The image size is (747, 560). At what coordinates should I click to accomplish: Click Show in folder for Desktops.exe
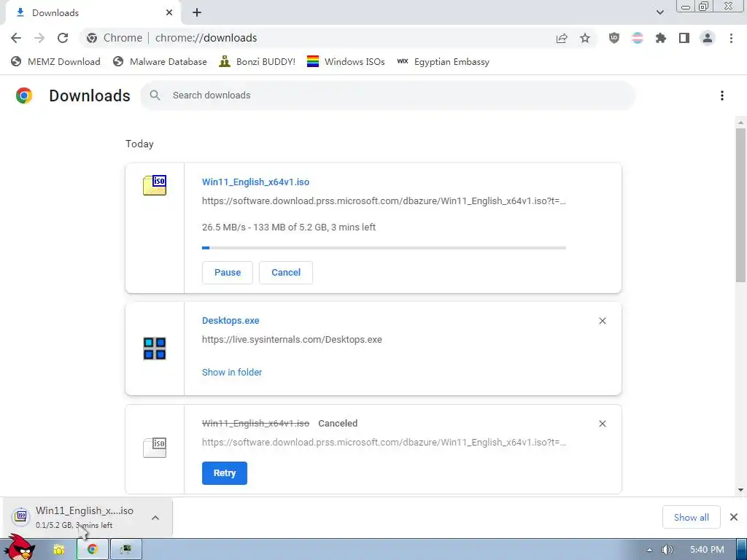(x=232, y=373)
